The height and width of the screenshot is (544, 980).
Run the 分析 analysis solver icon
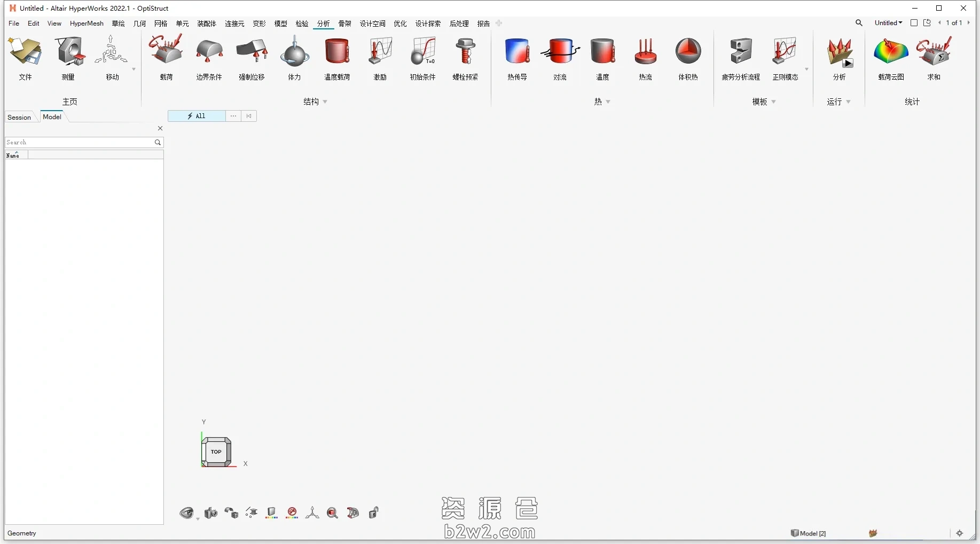click(840, 52)
